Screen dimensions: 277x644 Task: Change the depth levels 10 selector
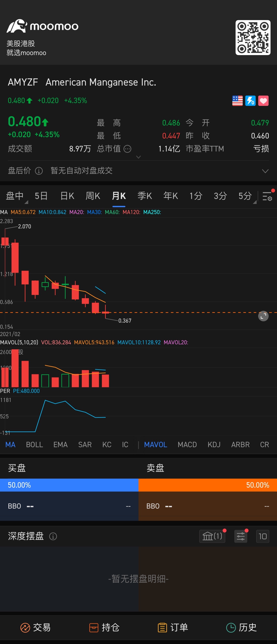coord(263,536)
